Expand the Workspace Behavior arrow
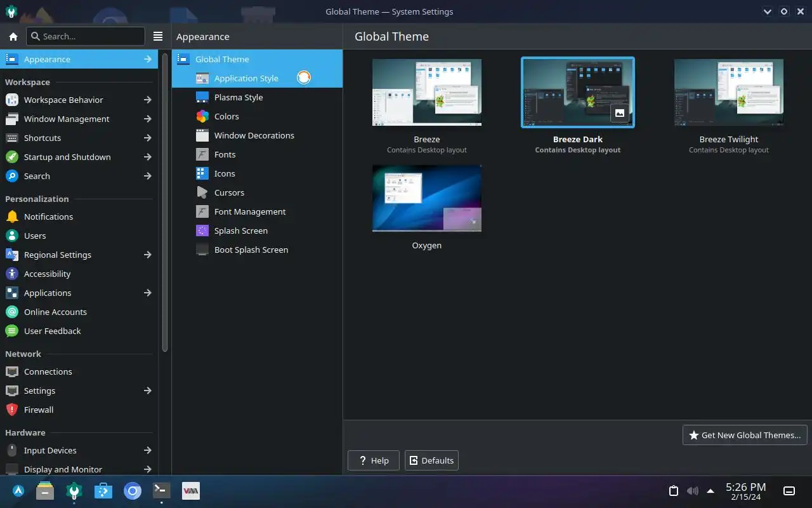This screenshot has width=812, height=508. [147, 100]
